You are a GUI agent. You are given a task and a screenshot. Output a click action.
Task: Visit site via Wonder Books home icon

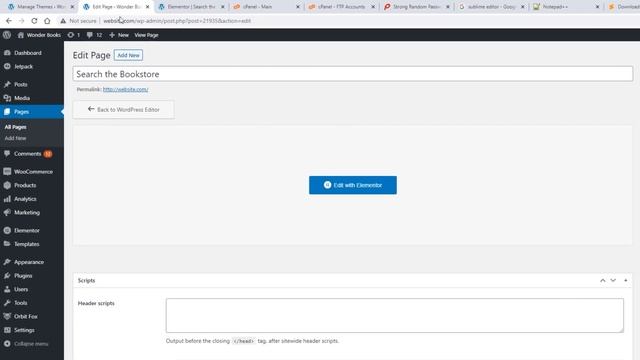[20, 35]
